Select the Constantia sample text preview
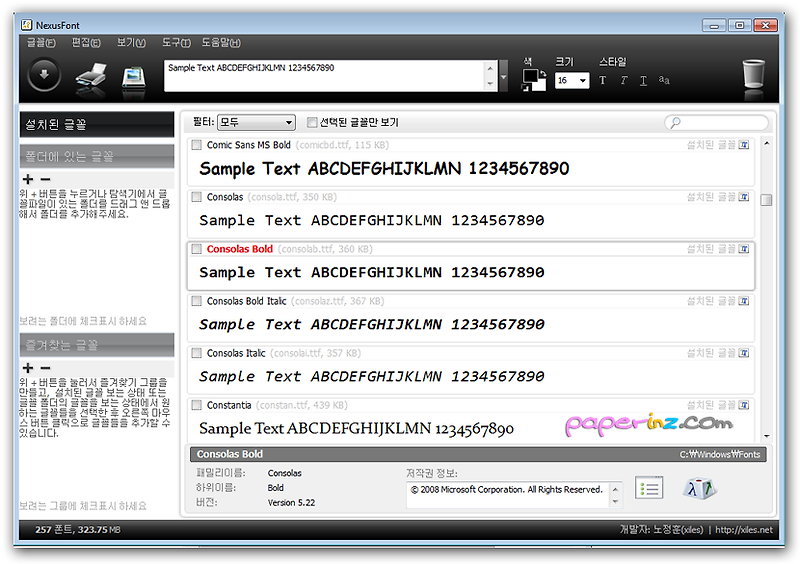 click(x=356, y=428)
